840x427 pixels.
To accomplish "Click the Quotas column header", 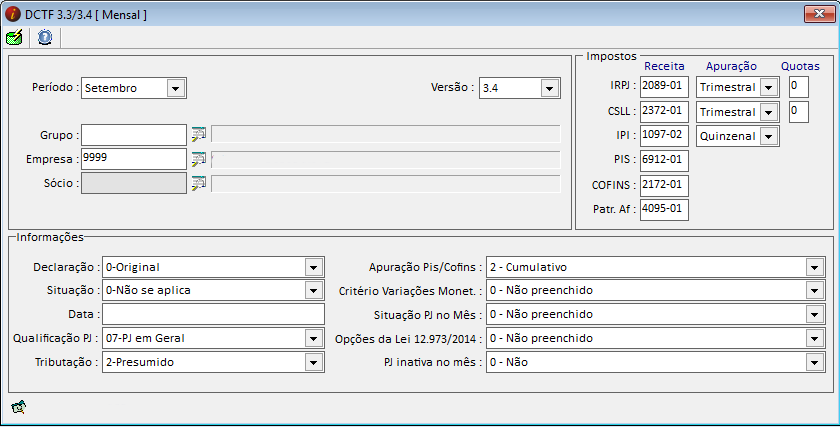I will click(800, 66).
